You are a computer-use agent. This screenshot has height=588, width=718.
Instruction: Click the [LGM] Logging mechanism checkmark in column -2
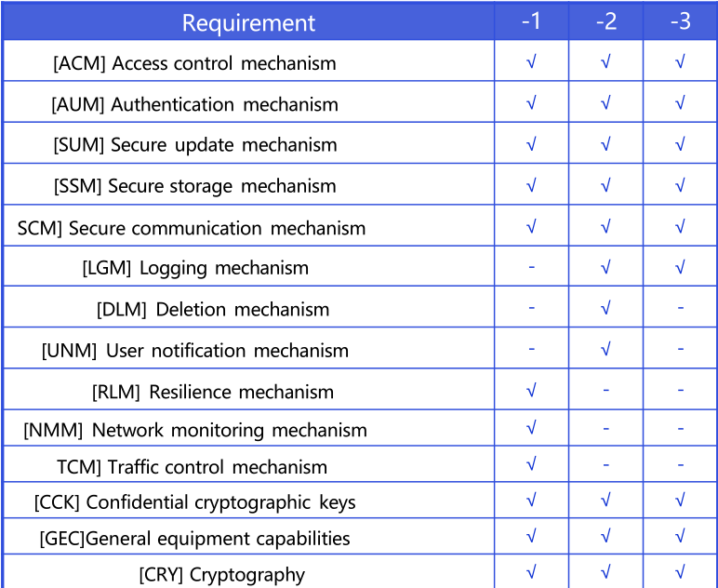pos(605,268)
